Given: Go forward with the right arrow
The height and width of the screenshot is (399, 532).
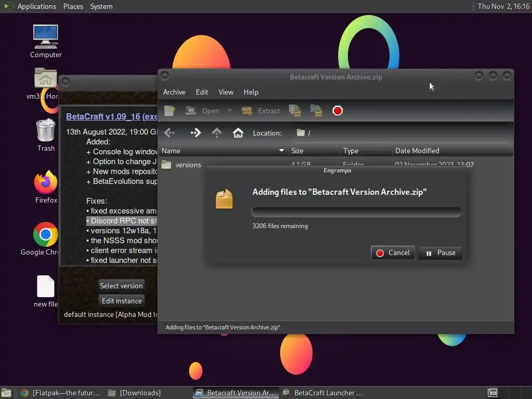Looking at the screenshot, I should pos(195,132).
